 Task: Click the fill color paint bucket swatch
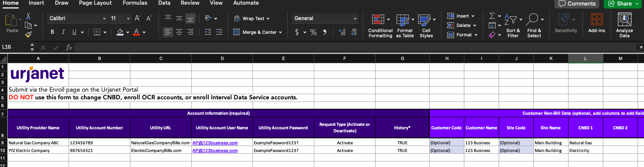120,32
